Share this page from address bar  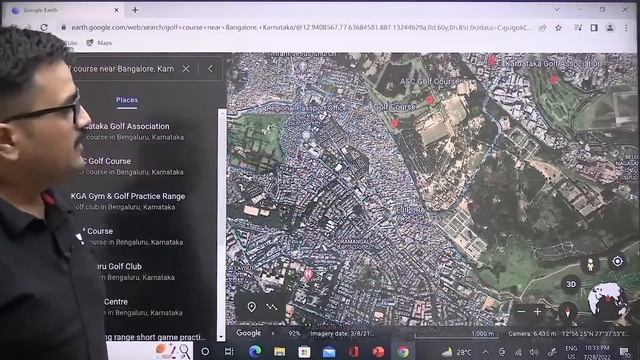tap(542, 28)
